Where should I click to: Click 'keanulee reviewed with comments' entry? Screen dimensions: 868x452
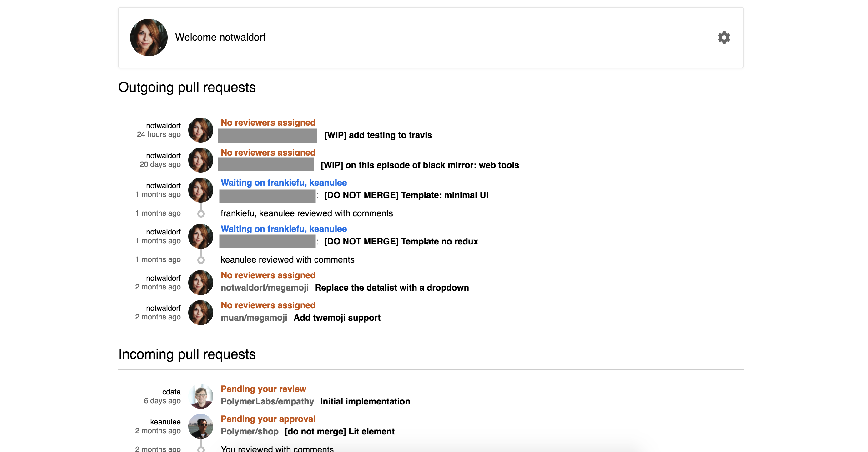[287, 259]
